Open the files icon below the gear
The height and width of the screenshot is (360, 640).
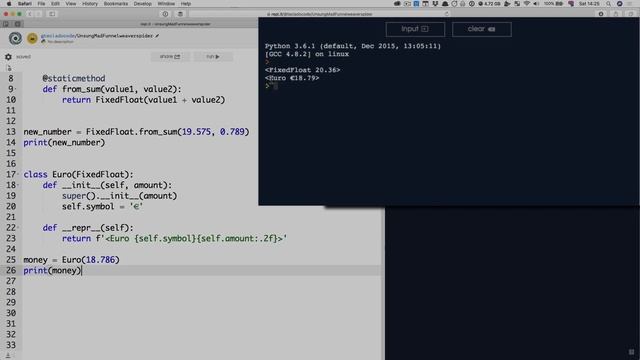(9, 68)
